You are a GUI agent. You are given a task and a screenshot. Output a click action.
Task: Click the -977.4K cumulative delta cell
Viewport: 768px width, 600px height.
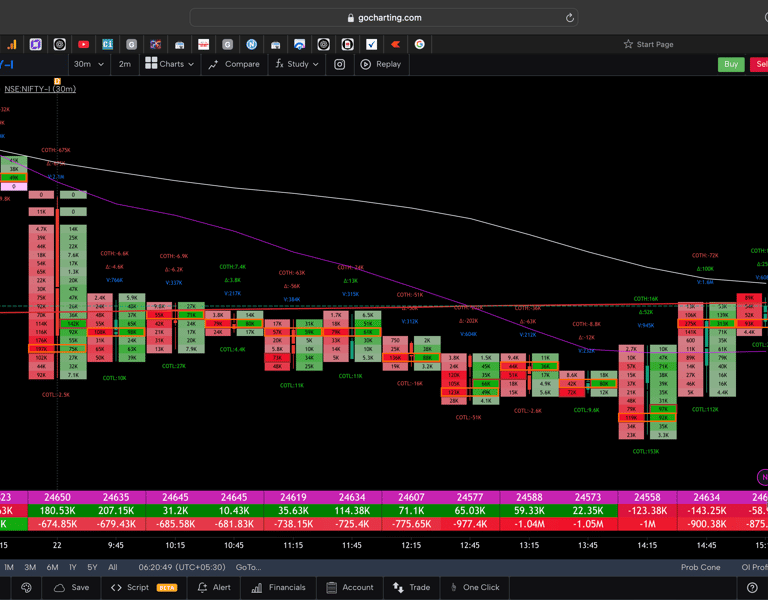click(470, 524)
